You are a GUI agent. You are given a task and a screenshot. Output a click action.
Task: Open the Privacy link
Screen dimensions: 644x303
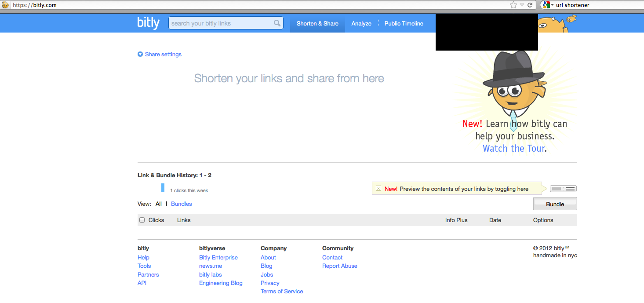click(x=270, y=283)
